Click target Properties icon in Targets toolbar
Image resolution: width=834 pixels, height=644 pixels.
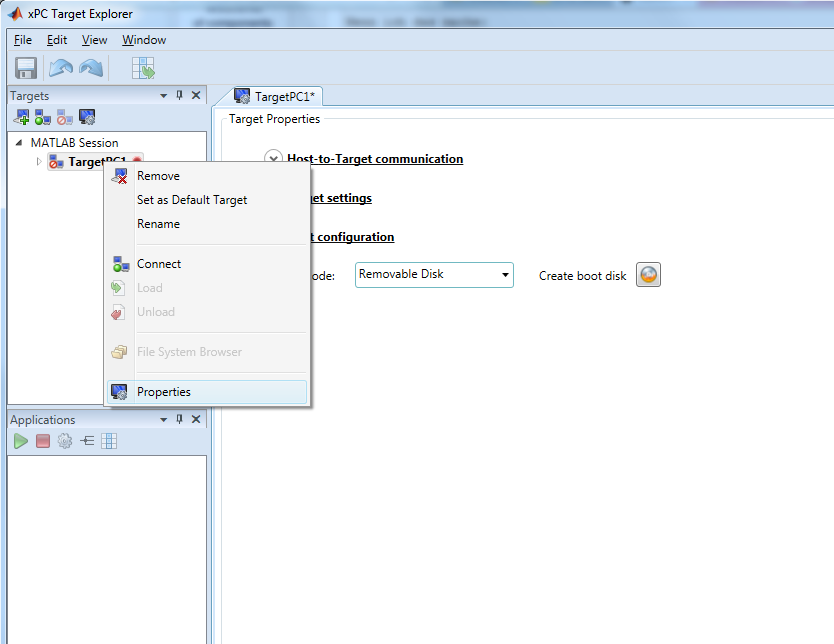click(87, 117)
